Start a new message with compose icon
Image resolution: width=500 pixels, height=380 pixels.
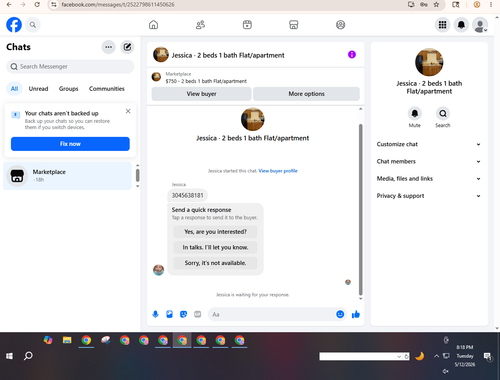click(127, 47)
